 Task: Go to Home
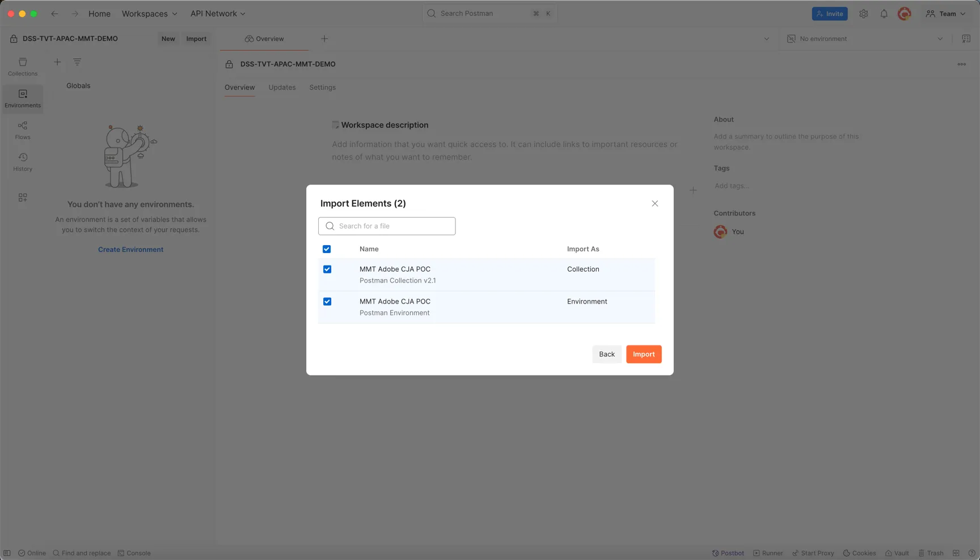99,14
